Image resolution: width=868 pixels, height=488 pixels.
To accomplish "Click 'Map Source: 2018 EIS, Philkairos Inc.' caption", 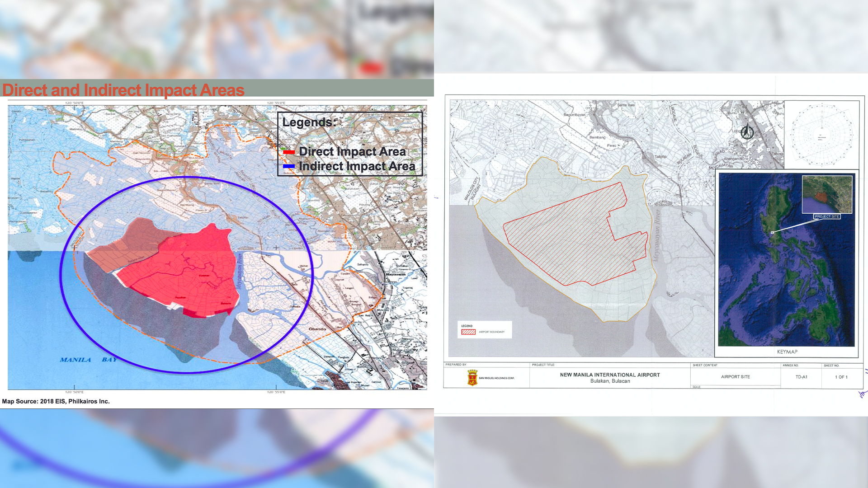I will 56,401.
